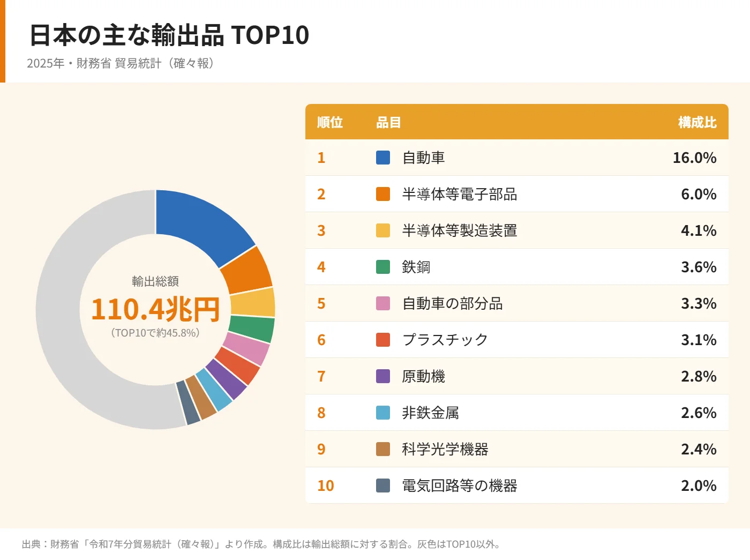This screenshot has width=750, height=560.
Task: Select the 原動機 item label
Action: (x=424, y=376)
